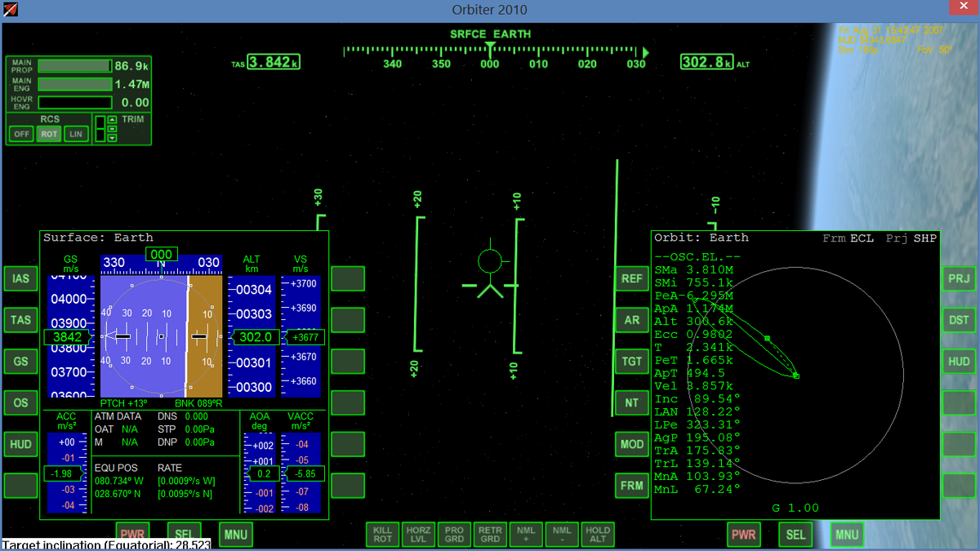Switch RCS to ROT mode
This screenshot has height=551, width=980.
point(49,134)
